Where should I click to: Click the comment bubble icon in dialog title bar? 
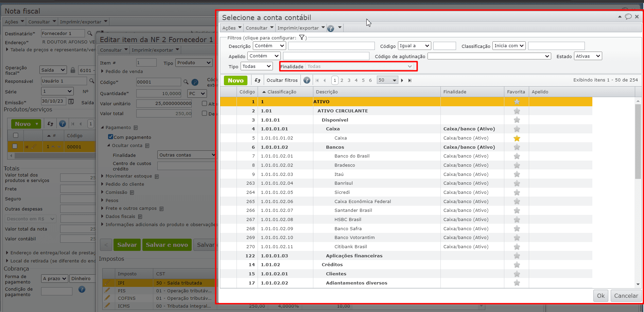pos(628,17)
